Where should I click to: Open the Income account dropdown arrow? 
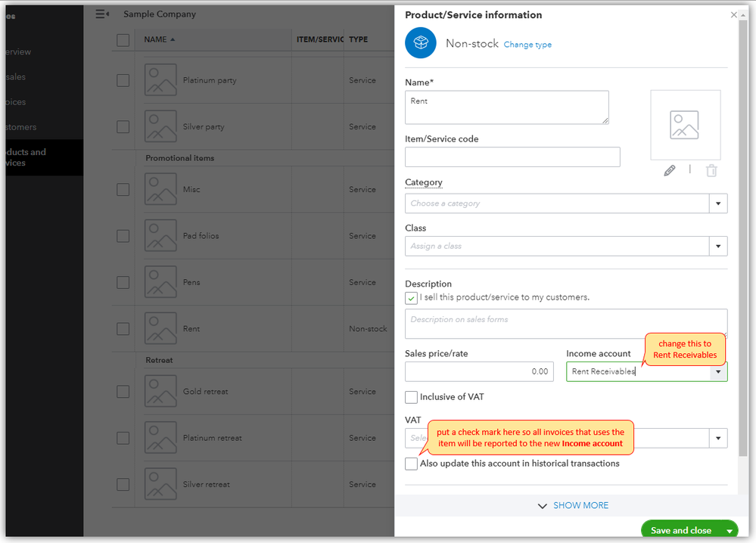pyautogui.click(x=718, y=371)
